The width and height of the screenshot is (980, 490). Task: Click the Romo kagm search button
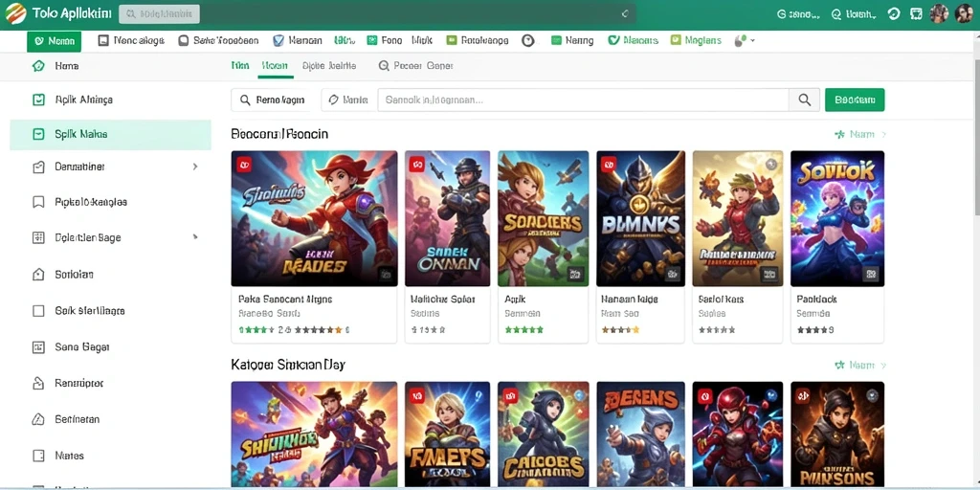[272, 100]
